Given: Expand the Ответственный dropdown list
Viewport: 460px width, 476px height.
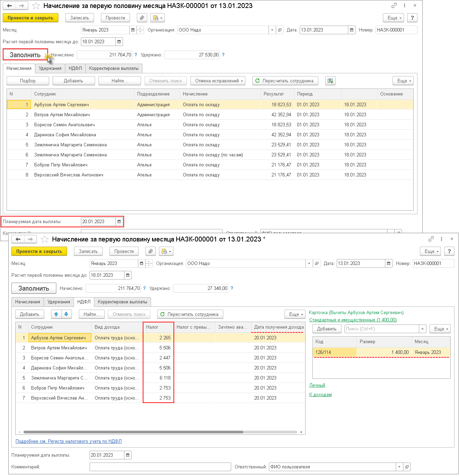Looking at the screenshot, I should tap(400, 467).
